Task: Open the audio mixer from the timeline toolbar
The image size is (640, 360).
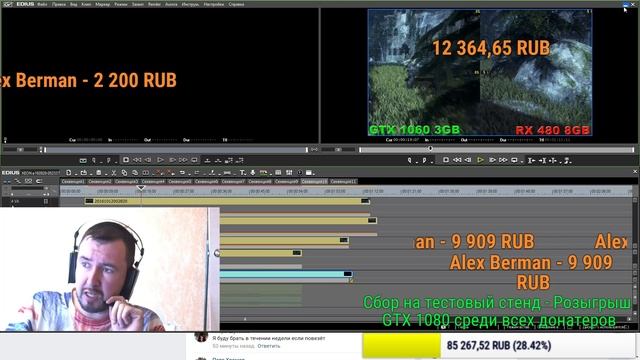Action: coord(289,172)
